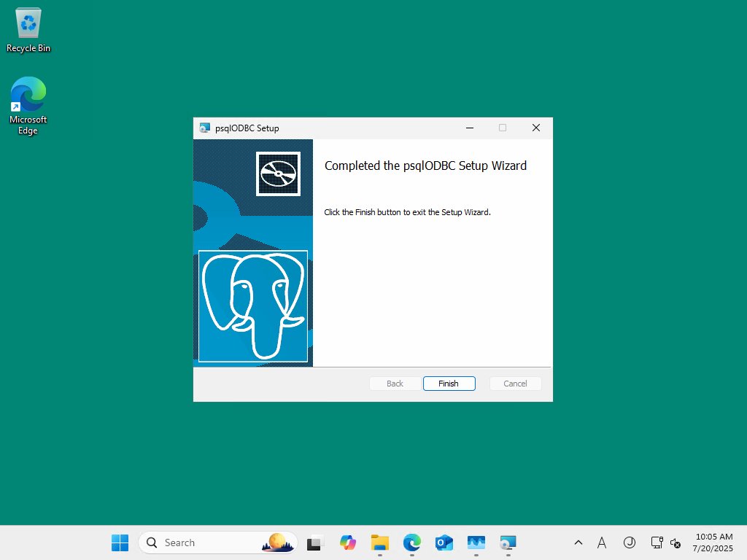Open the network status tray icon
747x560 pixels.
(x=657, y=542)
